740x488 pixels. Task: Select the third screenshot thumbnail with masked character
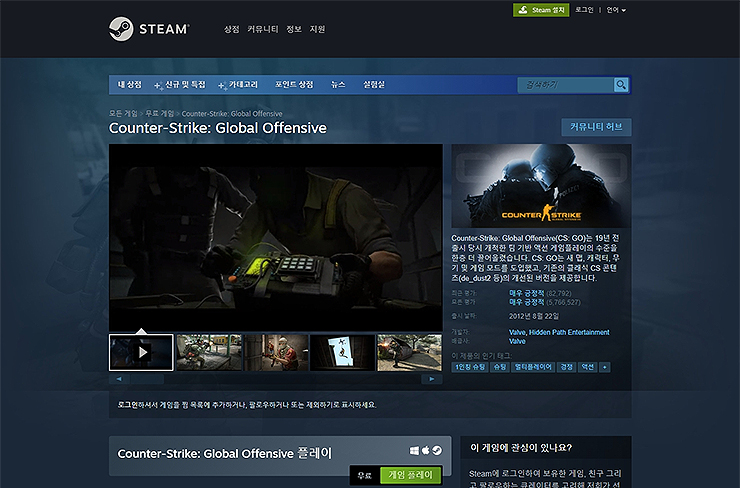(x=276, y=353)
